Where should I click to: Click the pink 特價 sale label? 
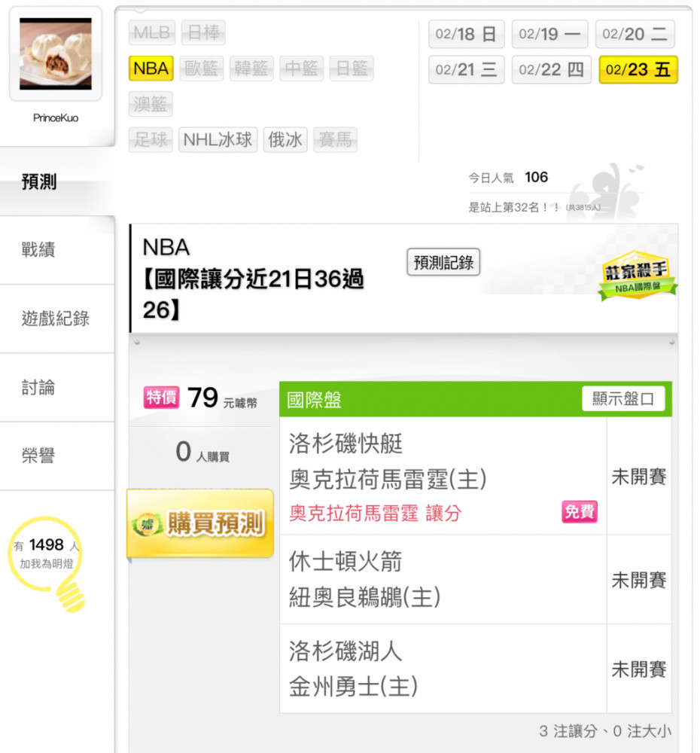click(161, 398)
